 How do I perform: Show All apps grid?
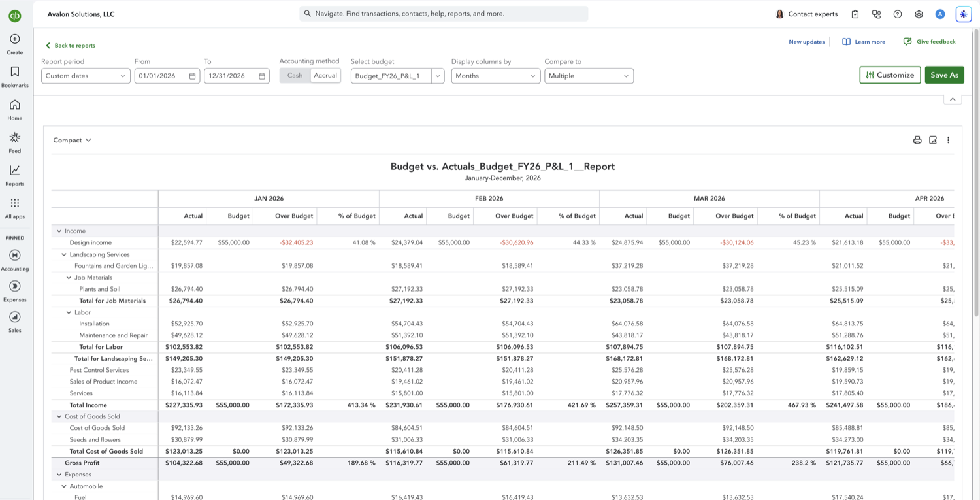point(15,208)
